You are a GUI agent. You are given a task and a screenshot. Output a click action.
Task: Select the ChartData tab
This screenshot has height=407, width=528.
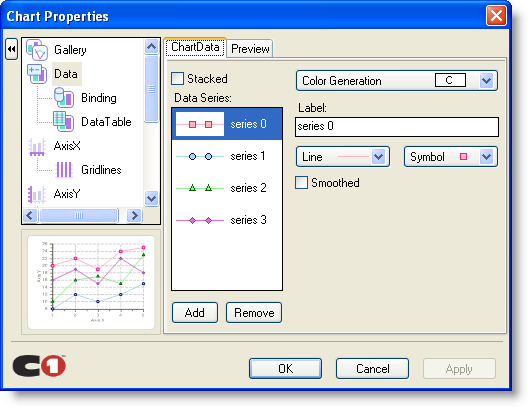(195, 47)
